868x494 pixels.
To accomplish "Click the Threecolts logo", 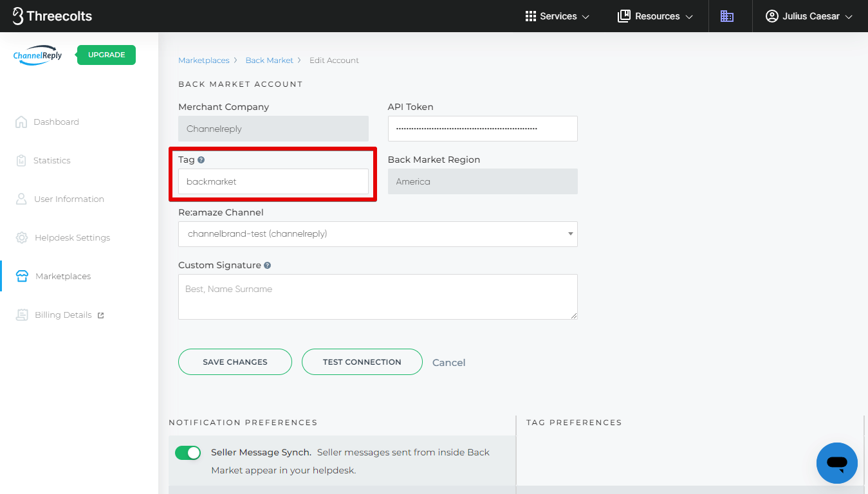I will click(52, 16).
